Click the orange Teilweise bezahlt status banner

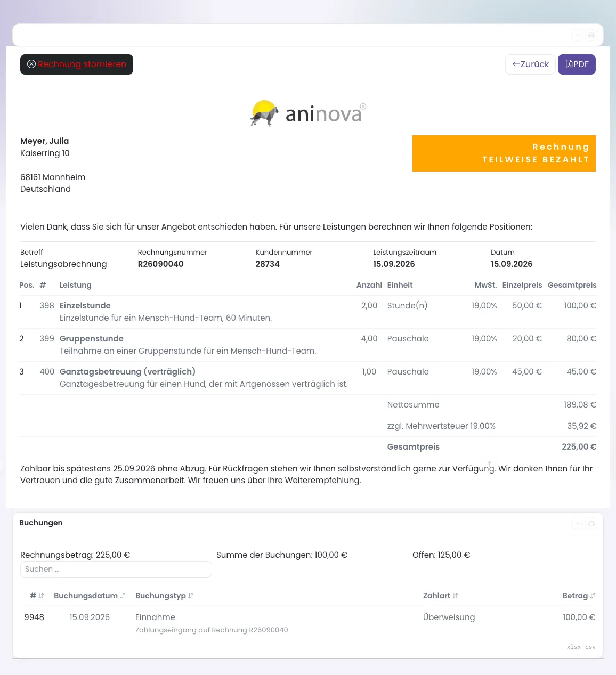504,153
